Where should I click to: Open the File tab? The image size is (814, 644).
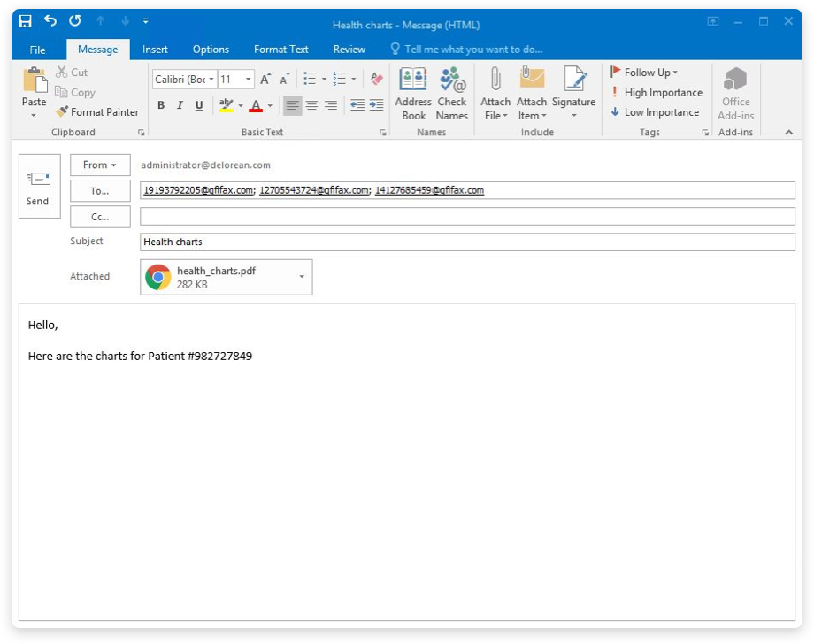(37, 50)
